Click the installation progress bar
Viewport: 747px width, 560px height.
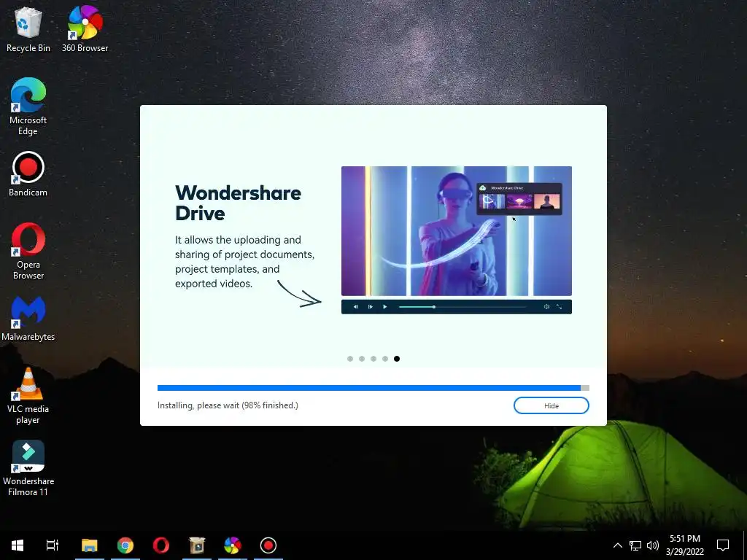click(373, 388)
